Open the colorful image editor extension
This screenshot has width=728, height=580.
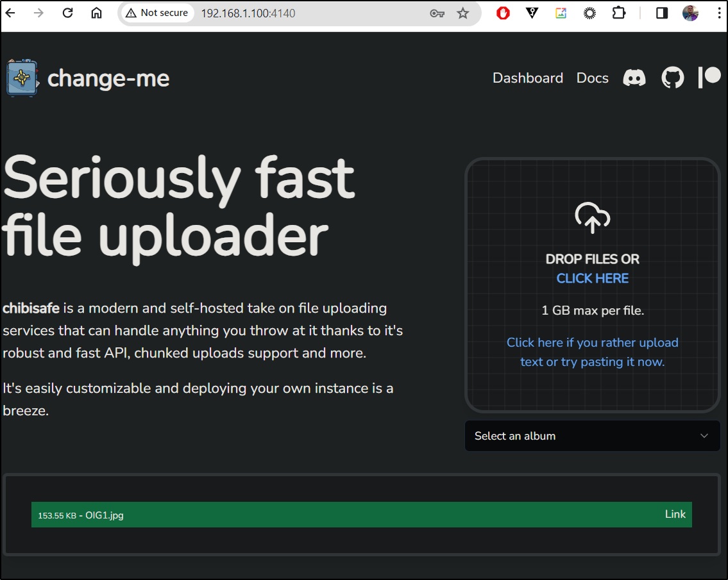[561, 13]
